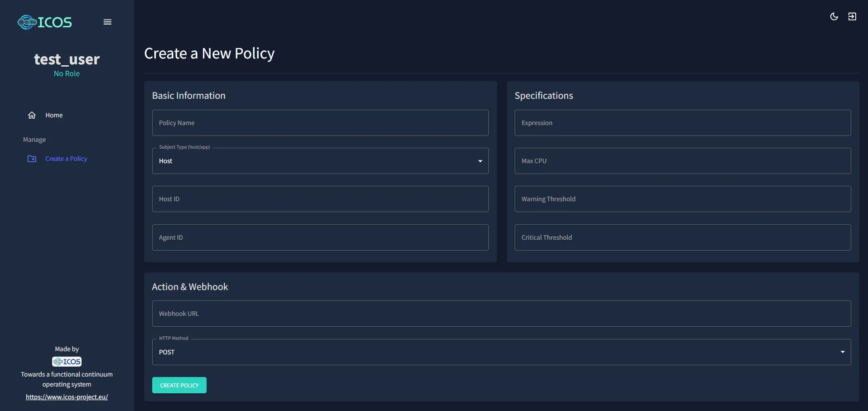Focus the Expression input
This screenshot has height=411, width=868.
point(683,123)
